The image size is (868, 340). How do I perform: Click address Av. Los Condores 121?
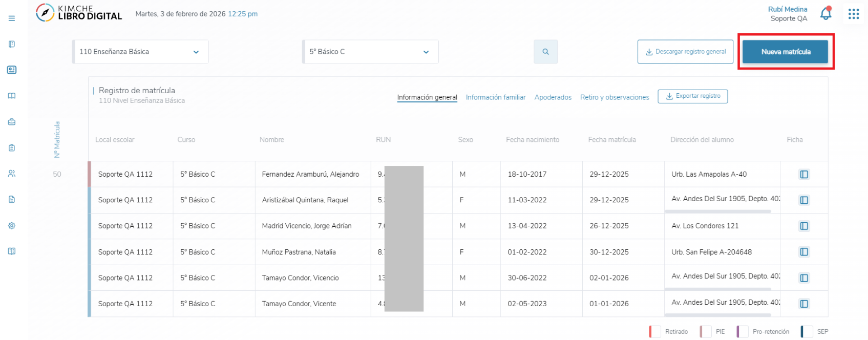705,226
